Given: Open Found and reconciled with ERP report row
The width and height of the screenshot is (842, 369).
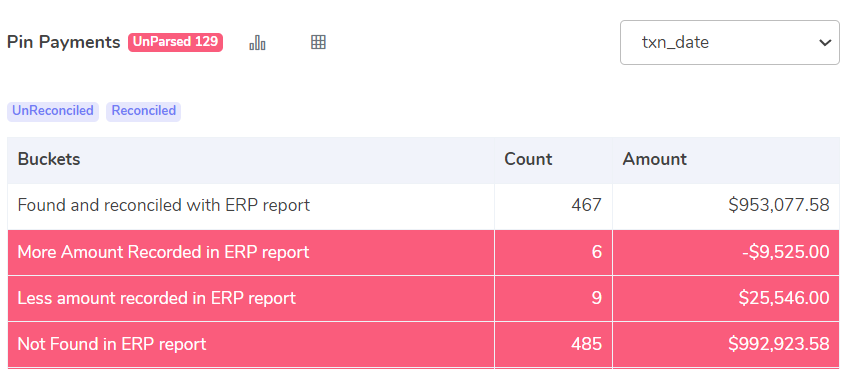Looking at the screenshot, I should coord(423,205).
